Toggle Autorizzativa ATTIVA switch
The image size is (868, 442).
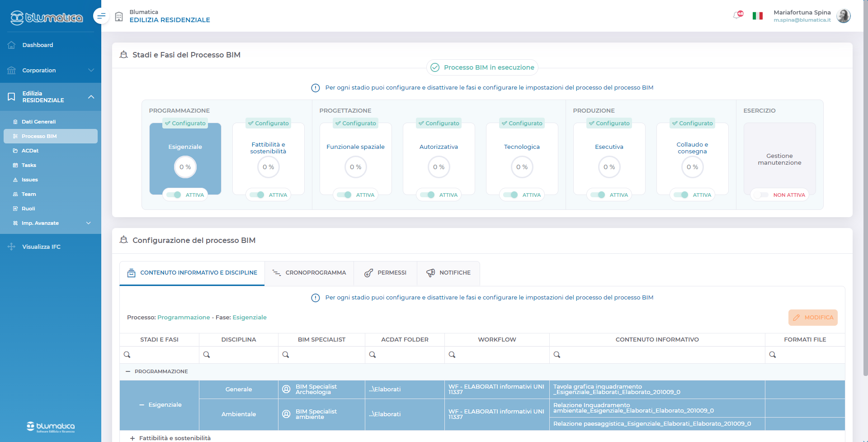pyautogui.click(x=427, y=195)
